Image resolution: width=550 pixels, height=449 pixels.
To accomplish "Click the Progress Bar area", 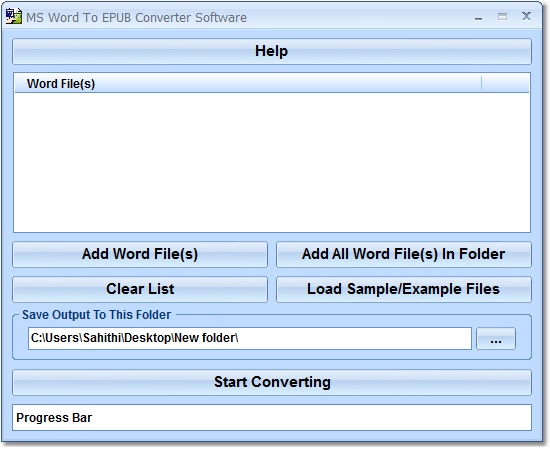I will click(x=272, y=417).
